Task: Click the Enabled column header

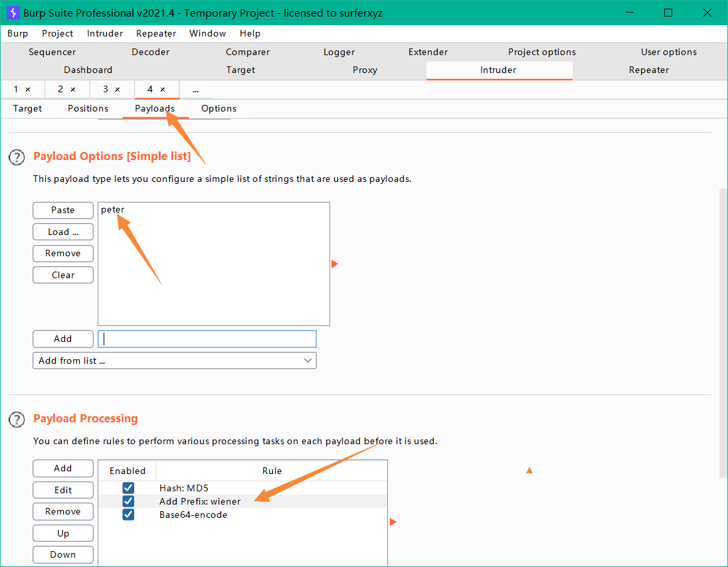Action: (128, 471)
